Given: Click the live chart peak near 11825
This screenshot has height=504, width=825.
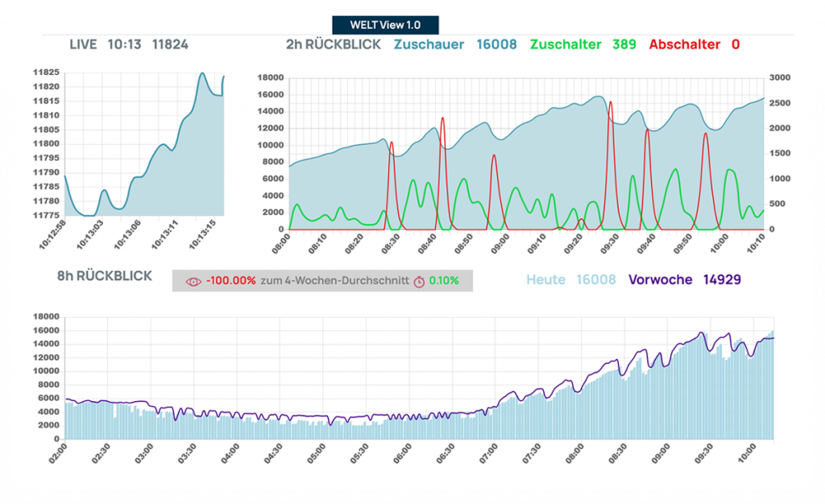Looking at the screenshot, I should coord(202,73).
